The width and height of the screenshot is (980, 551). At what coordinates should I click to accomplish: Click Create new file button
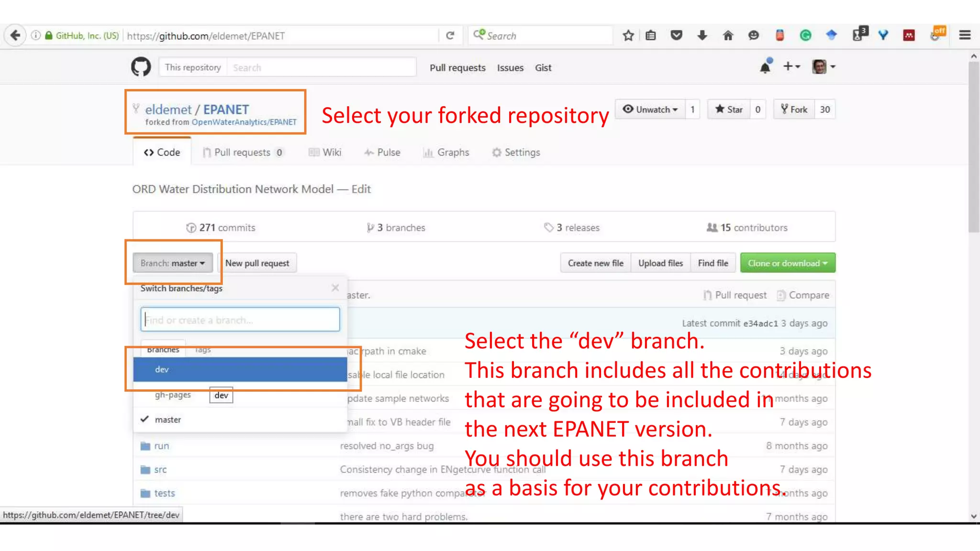(596, 263)
